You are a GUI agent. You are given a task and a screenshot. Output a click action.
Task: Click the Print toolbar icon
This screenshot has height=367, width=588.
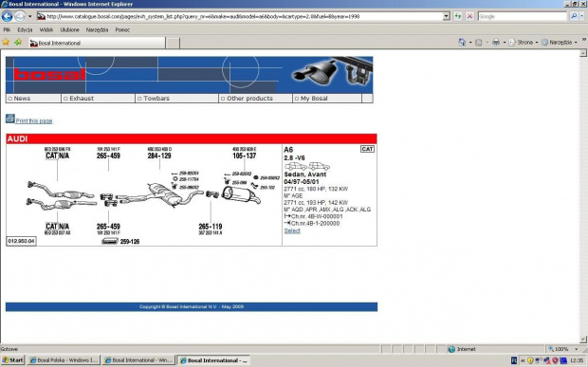coord(496,43)
